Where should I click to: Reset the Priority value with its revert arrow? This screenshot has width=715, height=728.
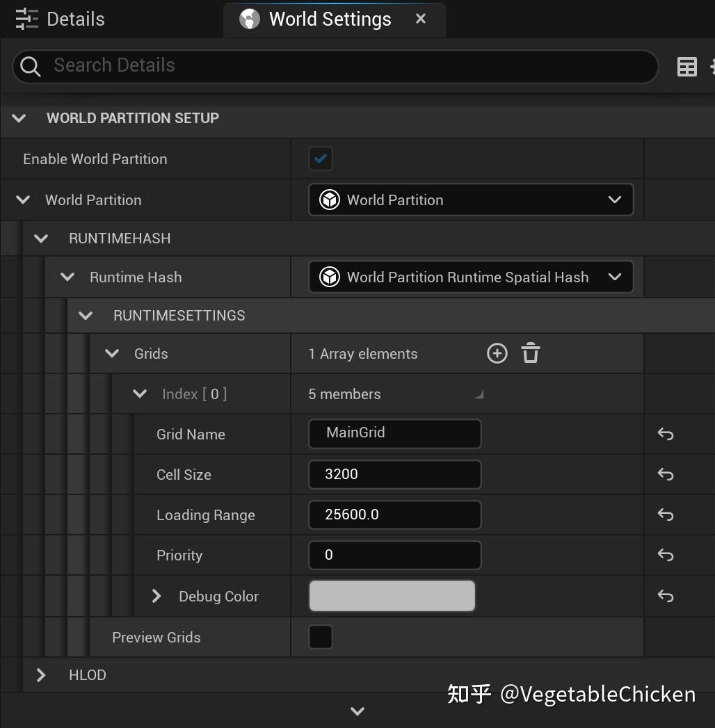point(665,555)
